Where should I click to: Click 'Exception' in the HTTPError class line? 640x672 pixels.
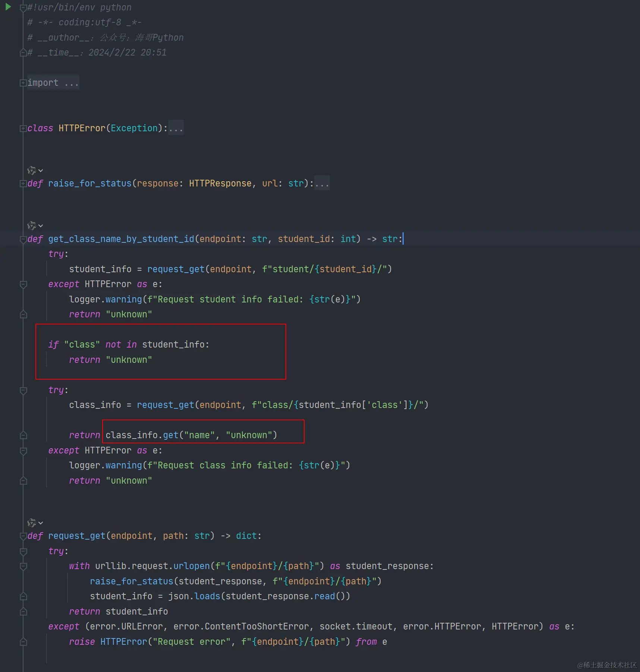[x=134, y=128]
